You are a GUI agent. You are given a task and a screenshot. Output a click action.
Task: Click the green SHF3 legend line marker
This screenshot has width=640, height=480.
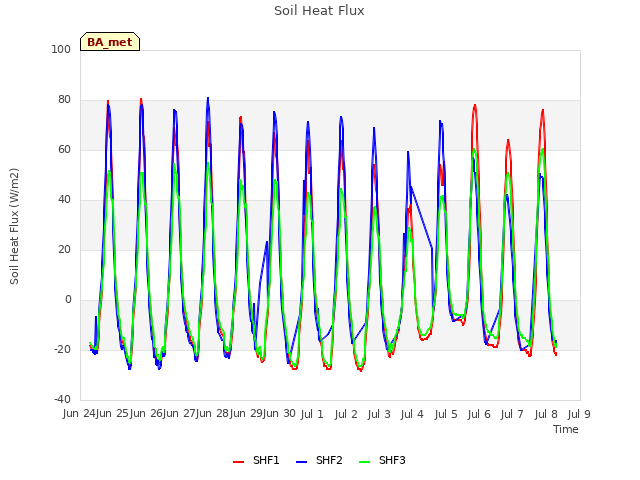[364, 462]
